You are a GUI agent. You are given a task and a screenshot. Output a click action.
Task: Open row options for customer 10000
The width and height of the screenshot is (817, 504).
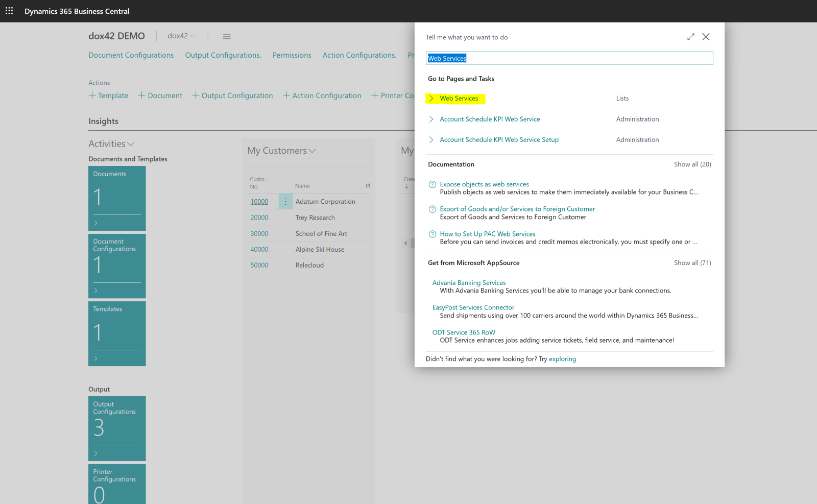(285, 202)
